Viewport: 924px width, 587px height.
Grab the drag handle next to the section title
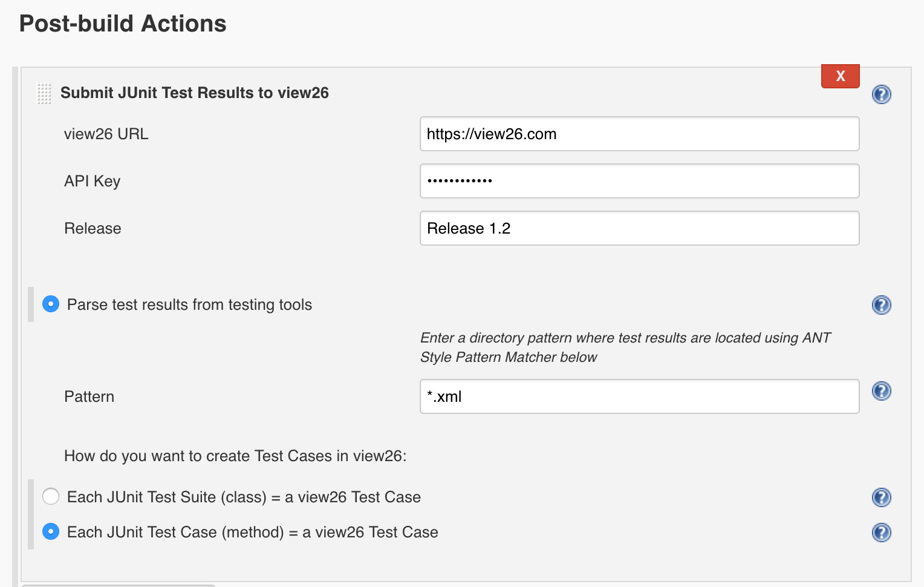click(43, 93)
